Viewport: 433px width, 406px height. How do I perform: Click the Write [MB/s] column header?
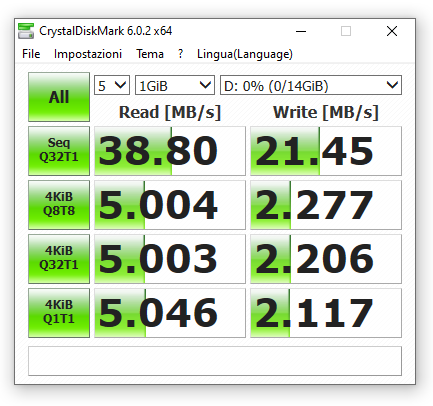(x=326, y=112)
